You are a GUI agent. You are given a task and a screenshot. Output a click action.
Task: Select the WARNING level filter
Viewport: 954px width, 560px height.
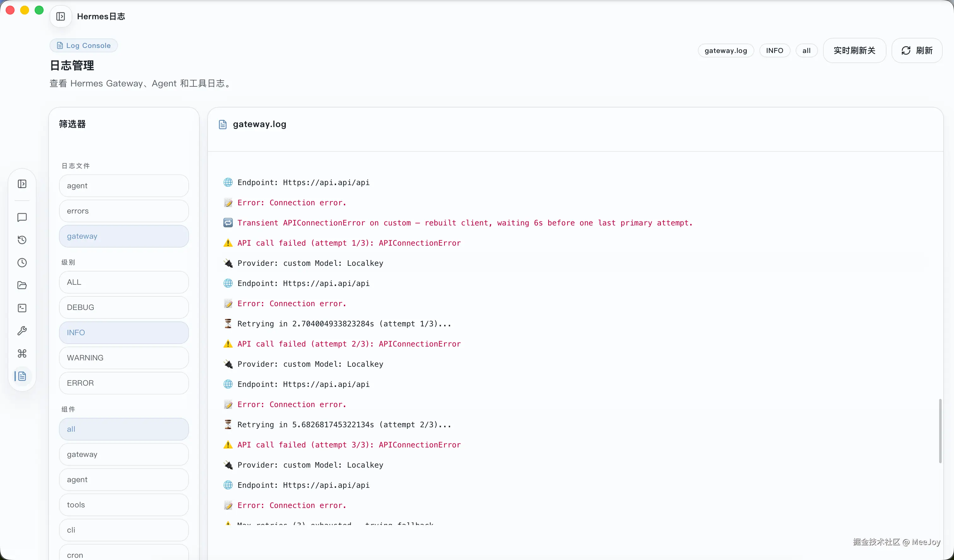point(124,358)
